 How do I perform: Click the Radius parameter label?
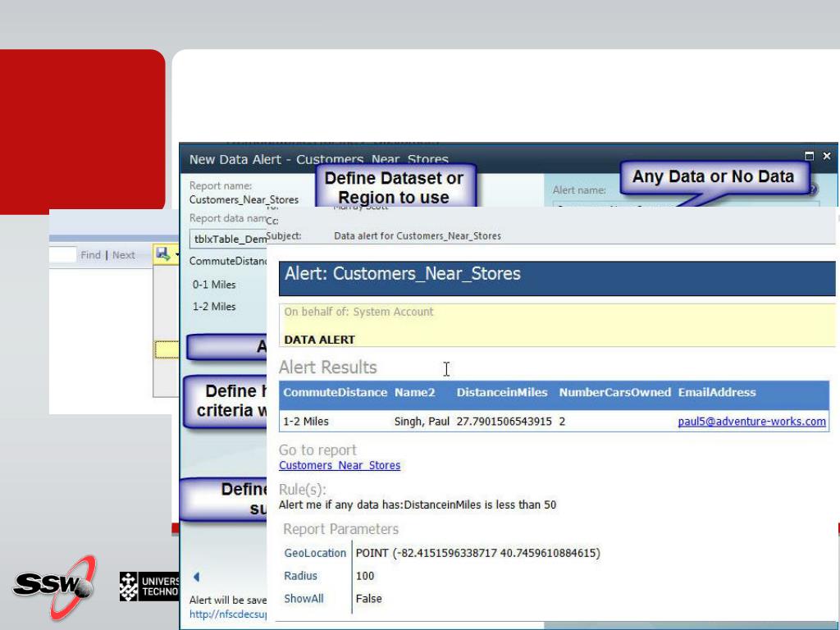pos(300,576)
